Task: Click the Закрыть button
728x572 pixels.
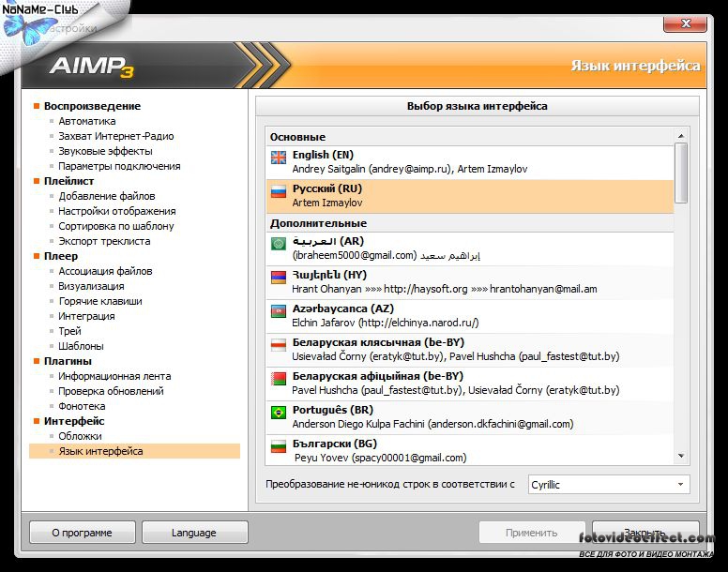Action: tap(645, 533)
